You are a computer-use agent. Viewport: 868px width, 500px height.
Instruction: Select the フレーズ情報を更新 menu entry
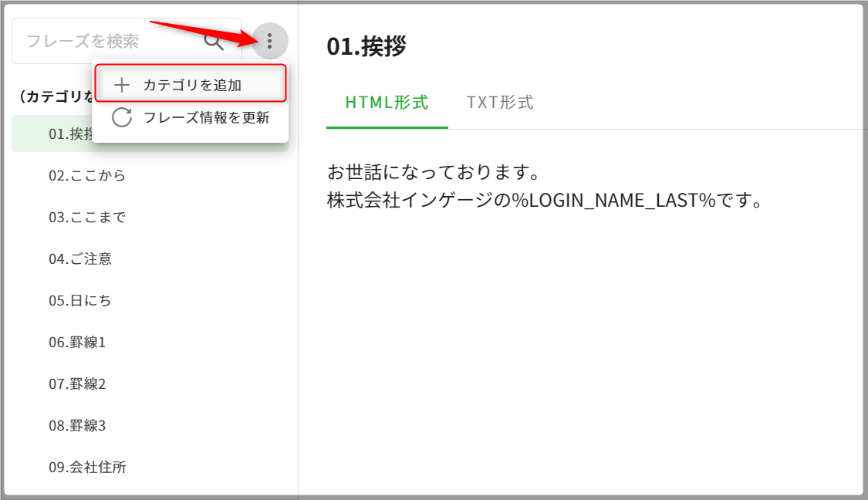[206, 118]
